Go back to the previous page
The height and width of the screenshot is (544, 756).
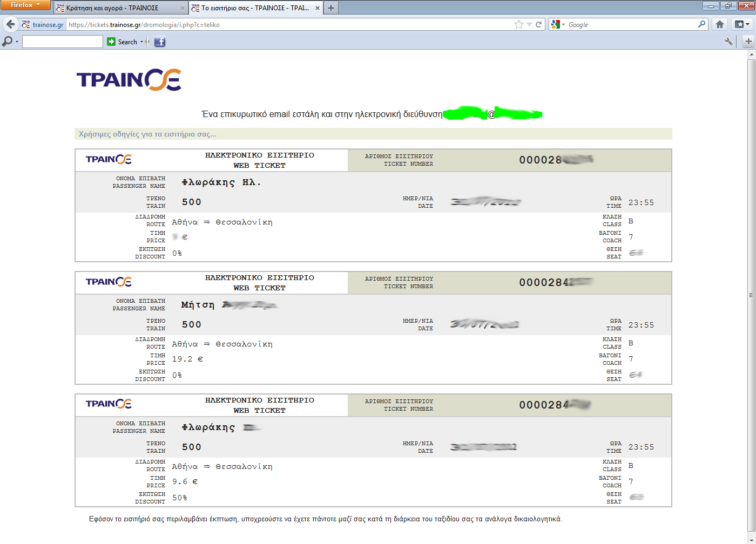click(x=10, y=24)
